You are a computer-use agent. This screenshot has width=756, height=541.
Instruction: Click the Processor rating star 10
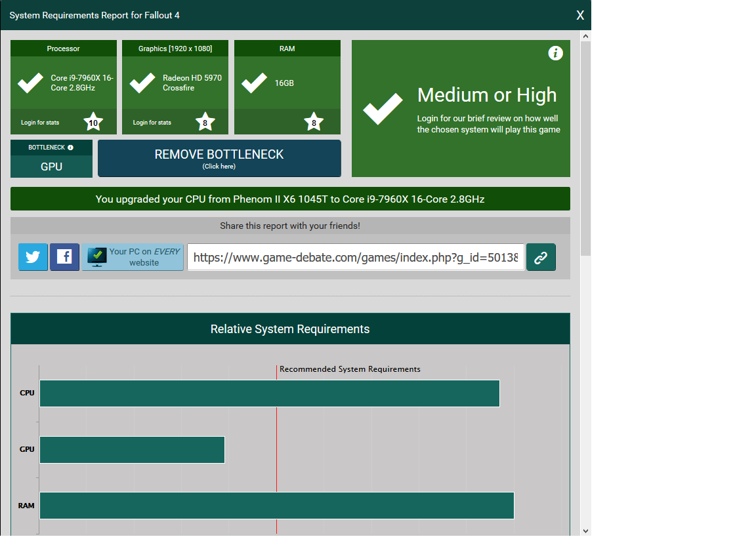93,123
